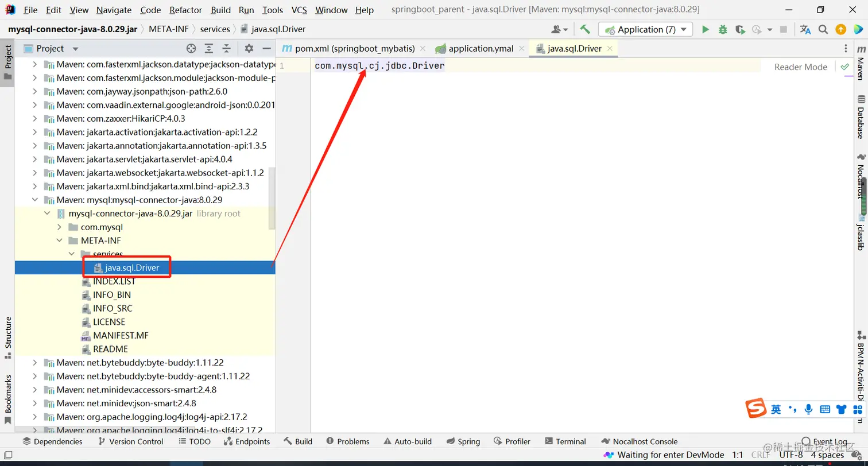Run the Application (7) configuration

(706, 29)
